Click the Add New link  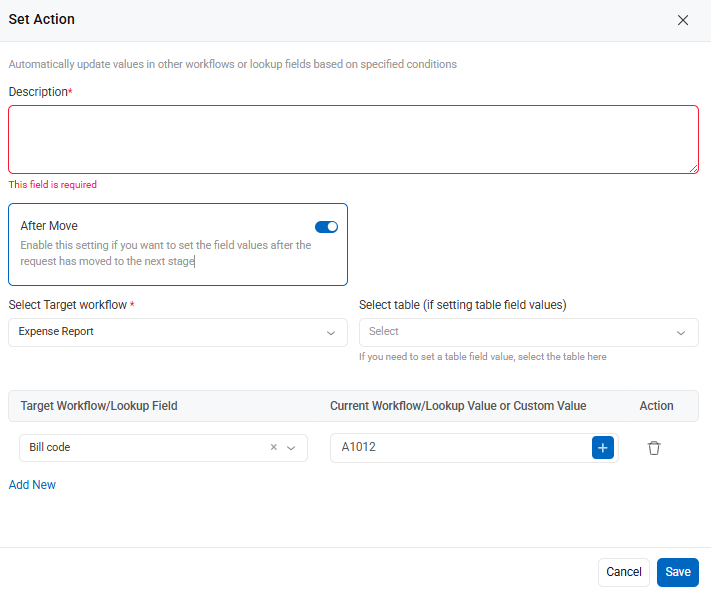point(32,485)
